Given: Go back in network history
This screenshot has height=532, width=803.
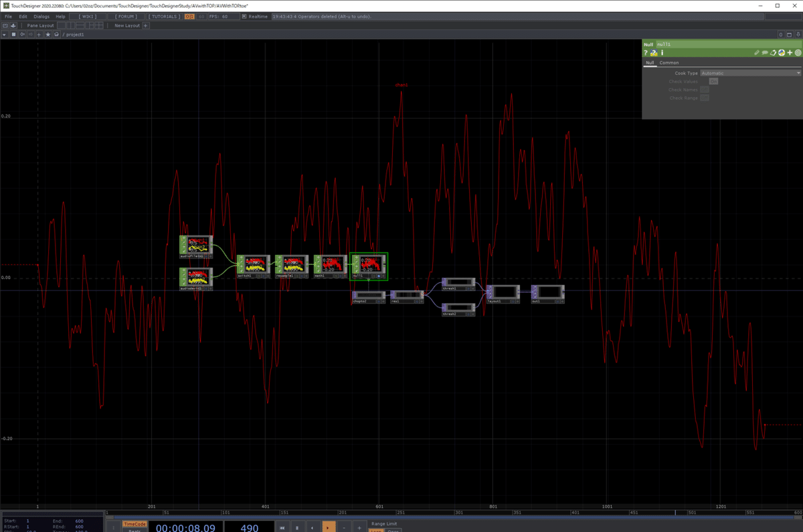Looking at the screenshot, I should point(23,34).
